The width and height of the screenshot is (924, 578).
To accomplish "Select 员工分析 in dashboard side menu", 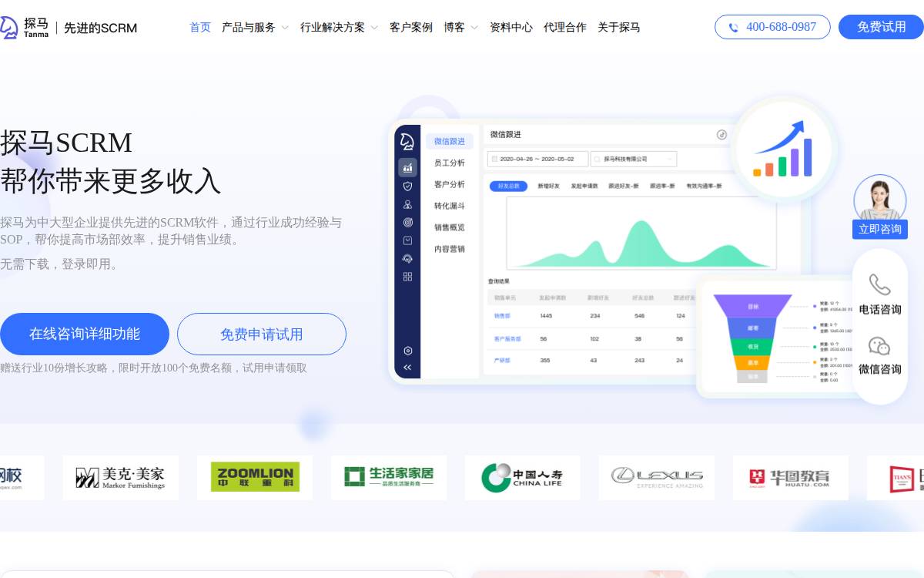I will point(450,163).
